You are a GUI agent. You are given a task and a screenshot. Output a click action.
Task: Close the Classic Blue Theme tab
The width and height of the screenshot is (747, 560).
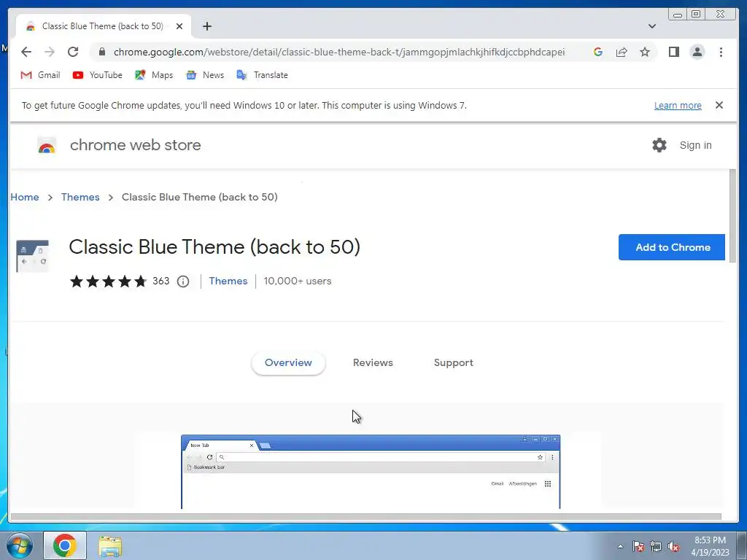pyautogui.click(x=179, y=26)
